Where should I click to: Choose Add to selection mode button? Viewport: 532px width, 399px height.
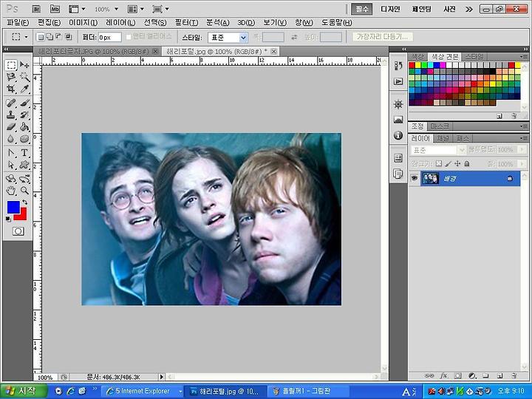coord(50,37)
